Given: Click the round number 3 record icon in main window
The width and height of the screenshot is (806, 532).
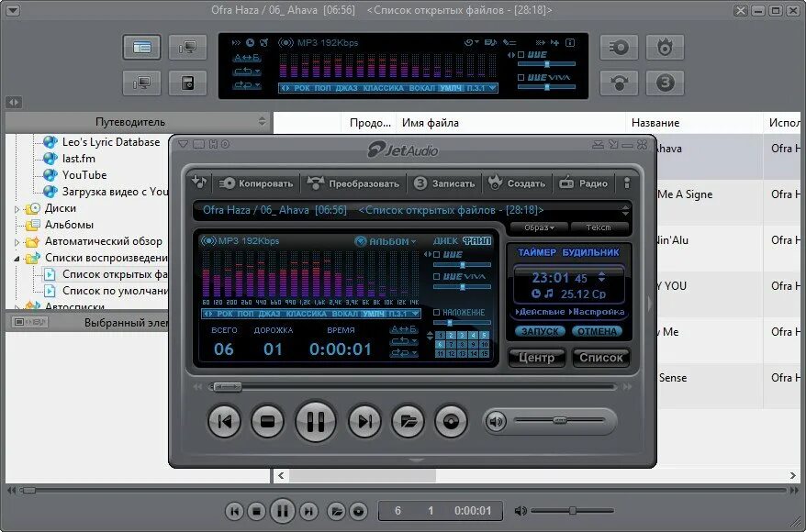Looking at the screenshot, I should pyautogui.click(x=665, y=83).
